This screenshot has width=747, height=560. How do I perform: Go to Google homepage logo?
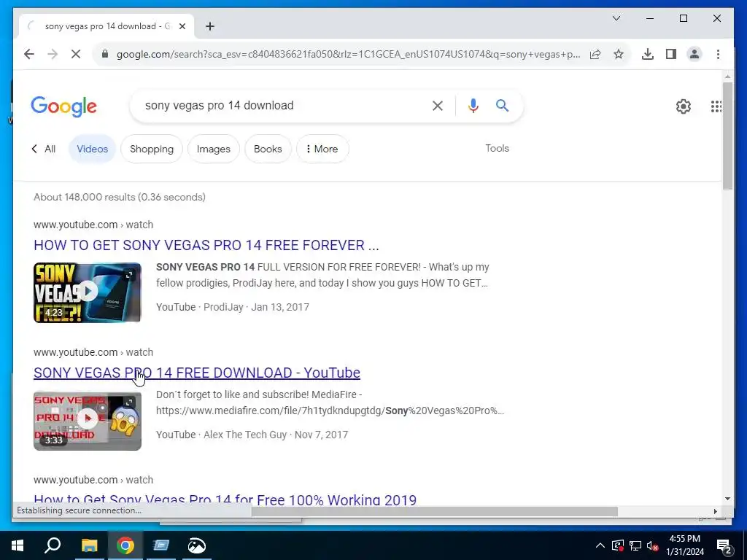[x=64, y=106]
